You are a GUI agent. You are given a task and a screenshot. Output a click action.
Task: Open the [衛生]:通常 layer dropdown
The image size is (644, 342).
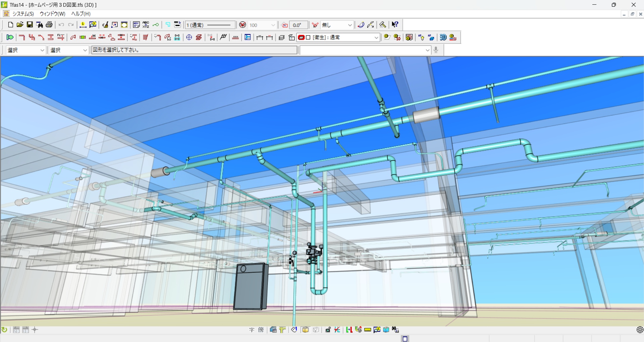pos(376,37)
